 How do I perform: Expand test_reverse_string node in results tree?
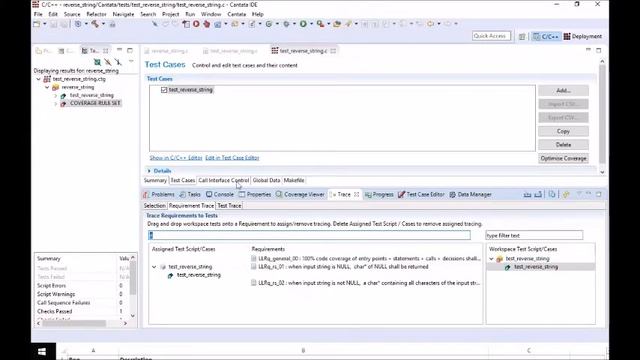tap(56, 96)
